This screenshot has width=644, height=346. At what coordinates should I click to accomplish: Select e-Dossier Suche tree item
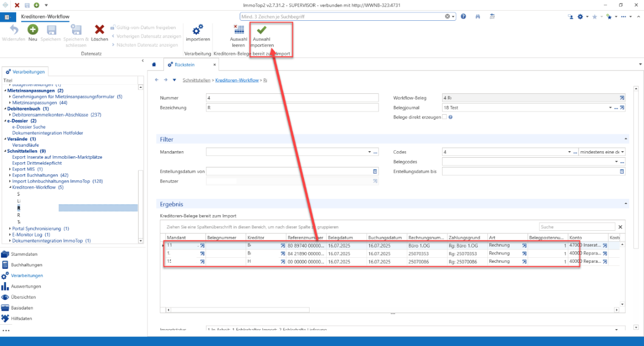pos(28,127)
